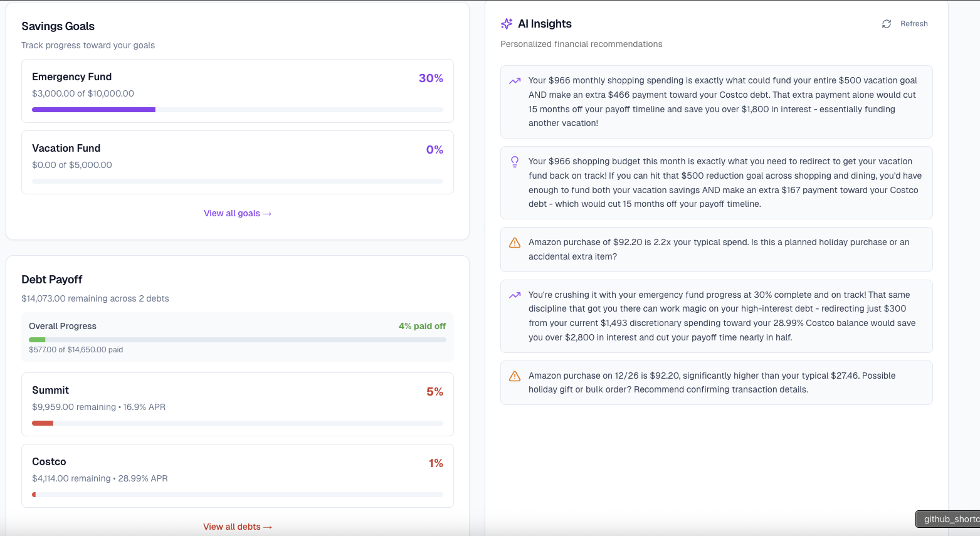Click the warning icon on the 12/26 Amazon insight
Viewport: 980px width, 536px height.
coord(514,376)
